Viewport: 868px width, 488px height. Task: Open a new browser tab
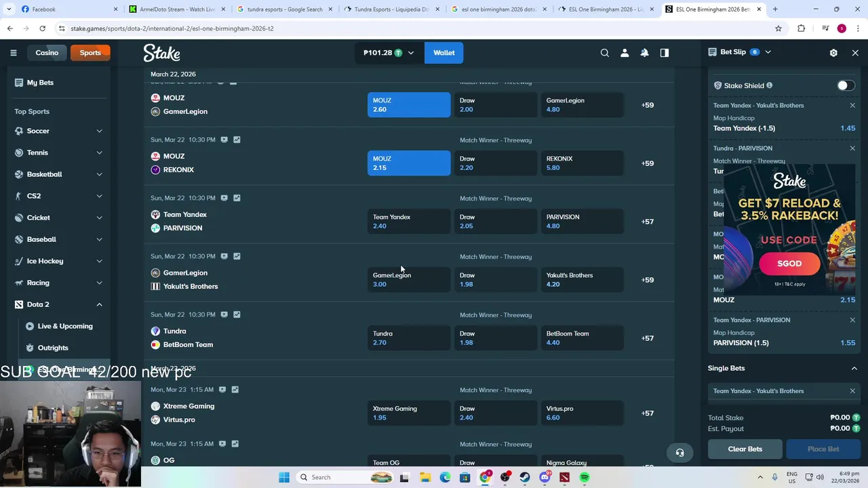pos(775,9)
